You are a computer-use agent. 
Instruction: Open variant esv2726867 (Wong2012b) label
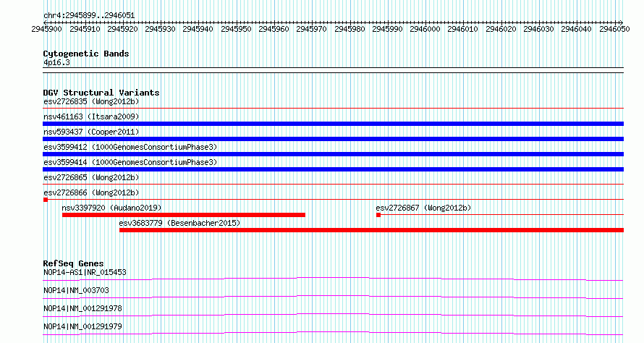423,208
